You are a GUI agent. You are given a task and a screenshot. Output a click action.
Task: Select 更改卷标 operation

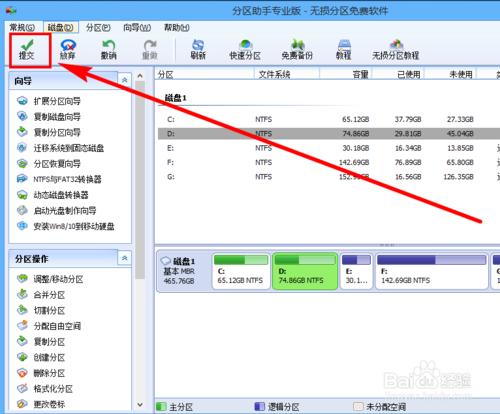[x=41, y=404]
